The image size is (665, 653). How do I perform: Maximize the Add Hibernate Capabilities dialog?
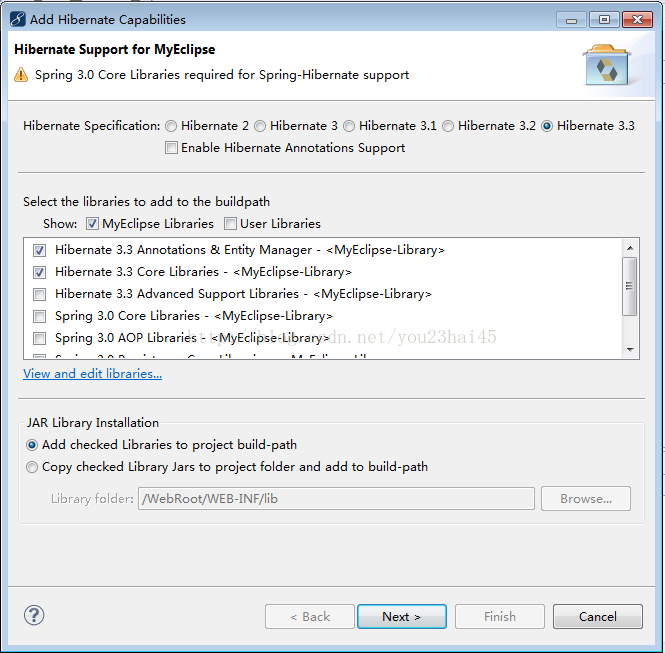tap(604, 20)
